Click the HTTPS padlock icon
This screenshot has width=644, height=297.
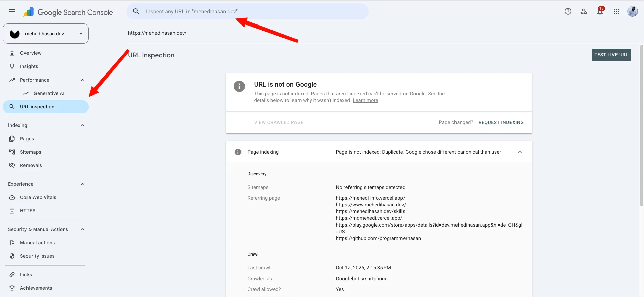click(12, 211)
